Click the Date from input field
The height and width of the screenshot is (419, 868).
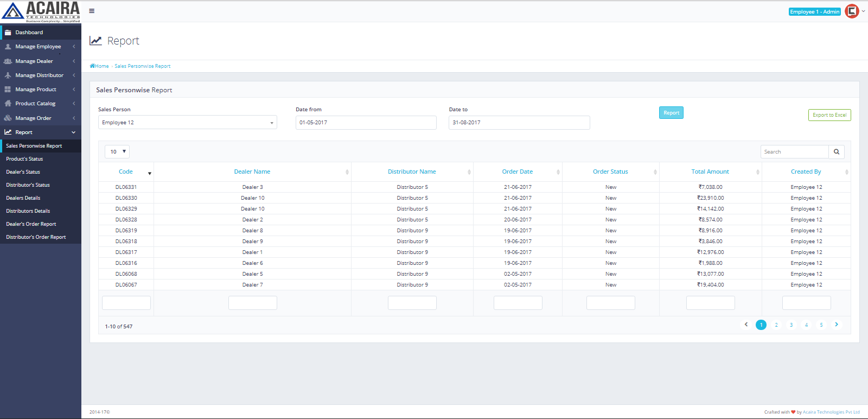(x=366, y=123)
